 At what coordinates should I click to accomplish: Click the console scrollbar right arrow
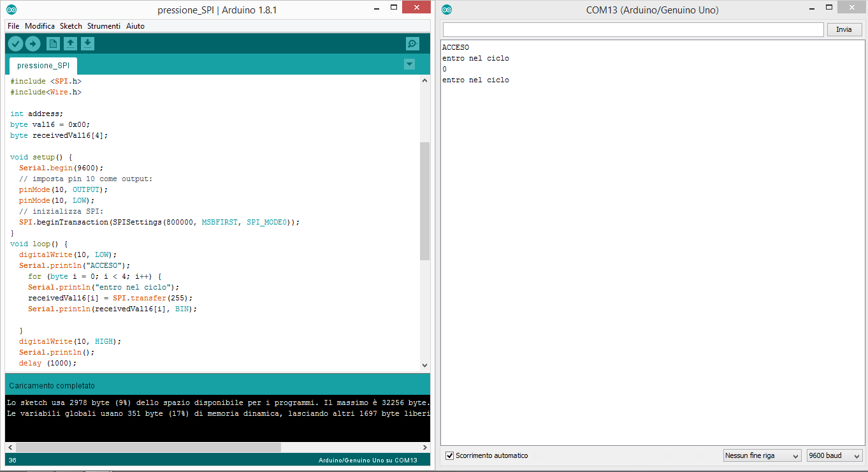pos(426,448)
